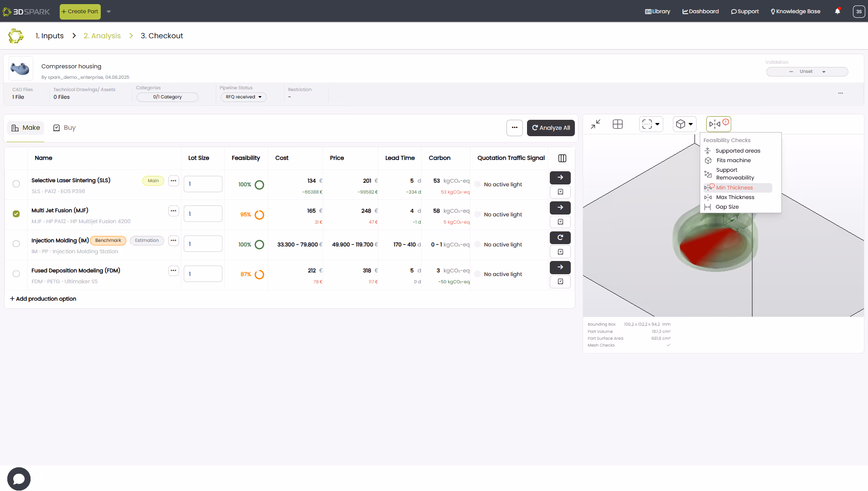Screen dimensions: 868x491
Task: Open options menu for Injection Molding row
Action: (x=173, y=240)
